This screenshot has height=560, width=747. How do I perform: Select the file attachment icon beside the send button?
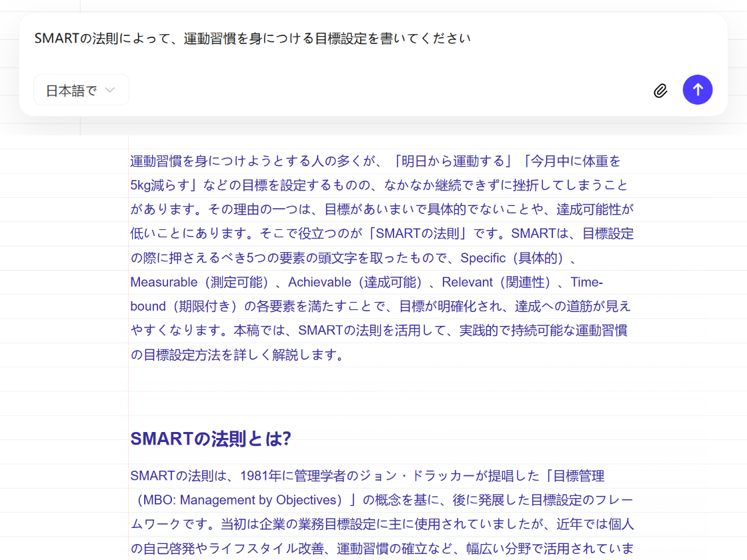tap(660, 89)
